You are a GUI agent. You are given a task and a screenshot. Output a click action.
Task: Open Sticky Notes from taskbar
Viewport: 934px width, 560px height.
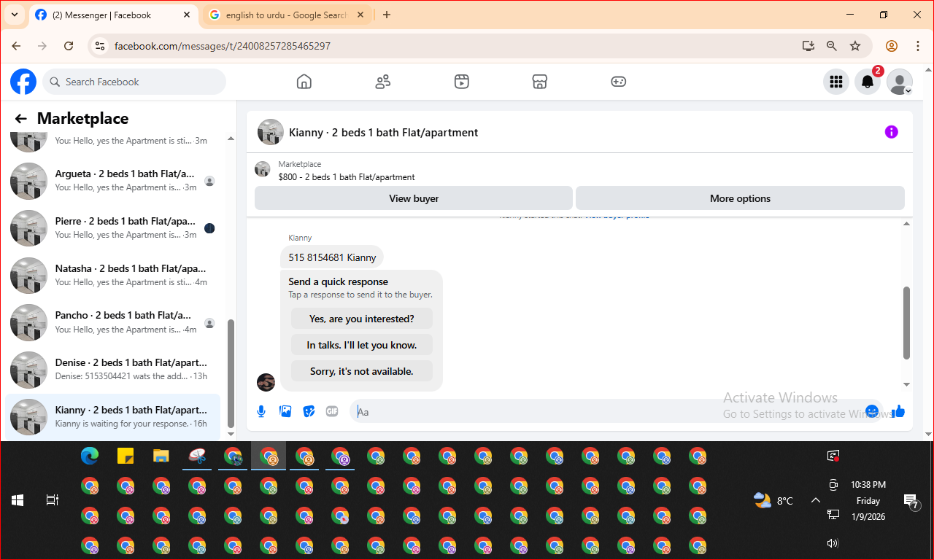[x=126, y=456]
